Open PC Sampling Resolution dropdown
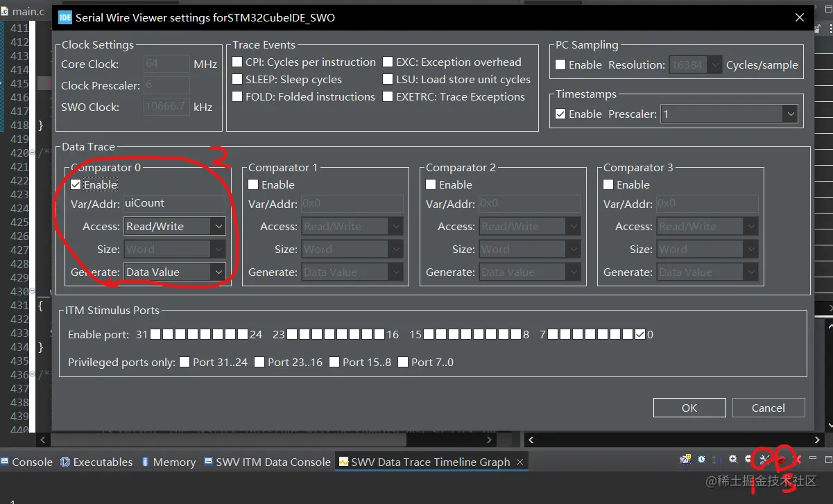Viewport: 833px width, 504px height. tap(696, 65)
